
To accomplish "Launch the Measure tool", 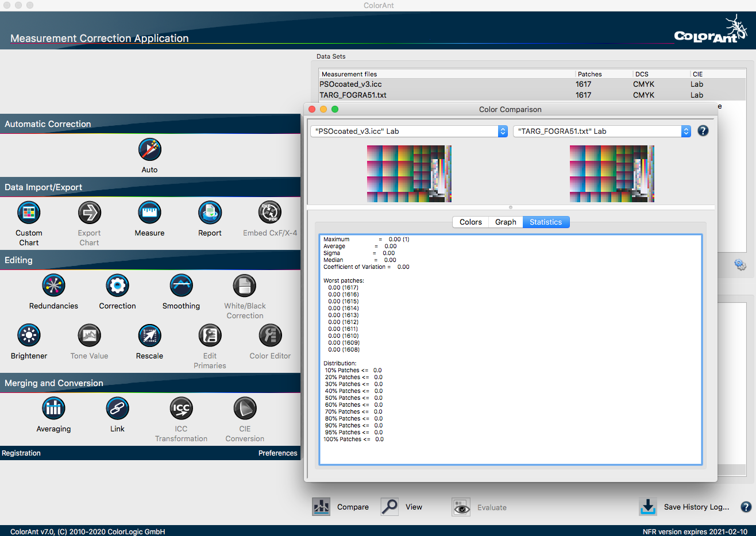I will [x=149, y=213].
